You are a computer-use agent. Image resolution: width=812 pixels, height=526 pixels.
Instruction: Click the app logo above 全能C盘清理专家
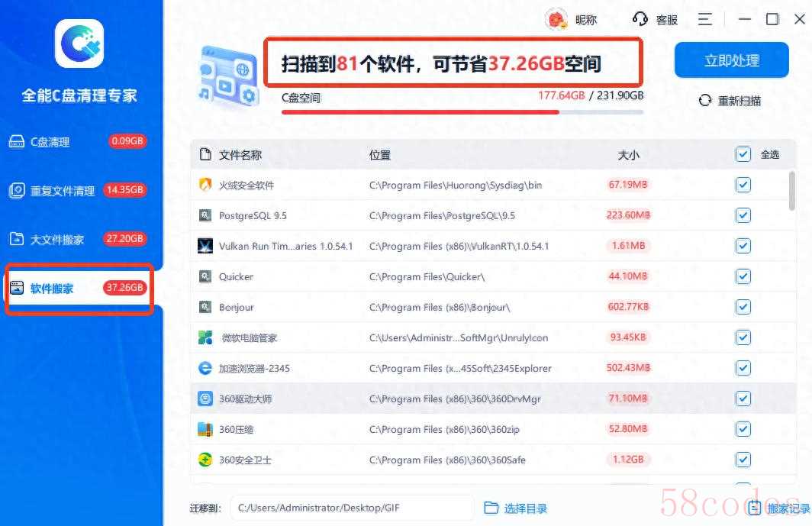click(79, 44)
